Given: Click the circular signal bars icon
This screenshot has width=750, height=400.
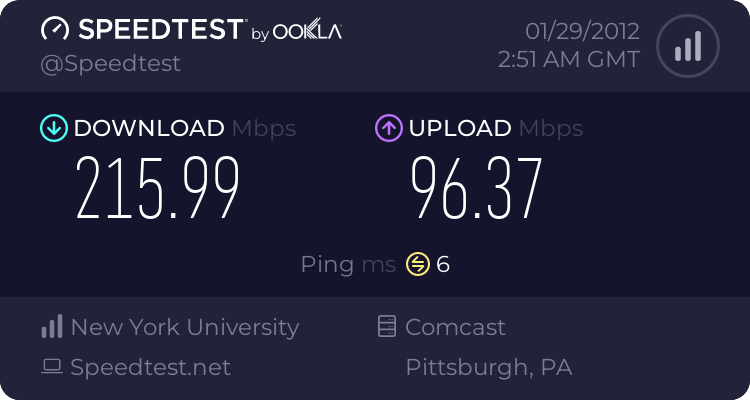Looking at the screenshot, I should click(686, 46).
